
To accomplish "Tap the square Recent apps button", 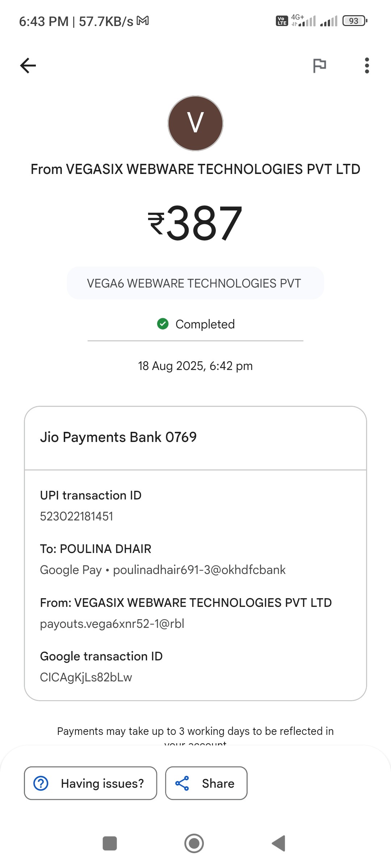I will tap(110, 843).
